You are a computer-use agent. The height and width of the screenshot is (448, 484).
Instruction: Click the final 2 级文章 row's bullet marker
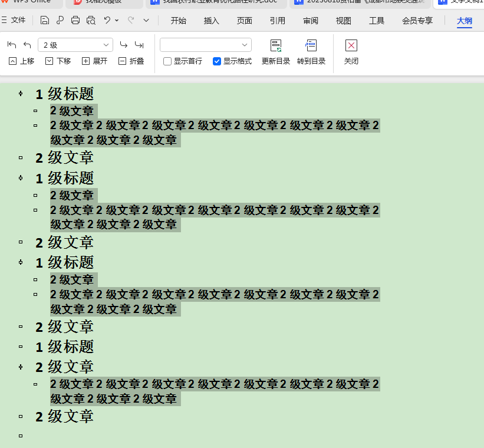point(21,417)
